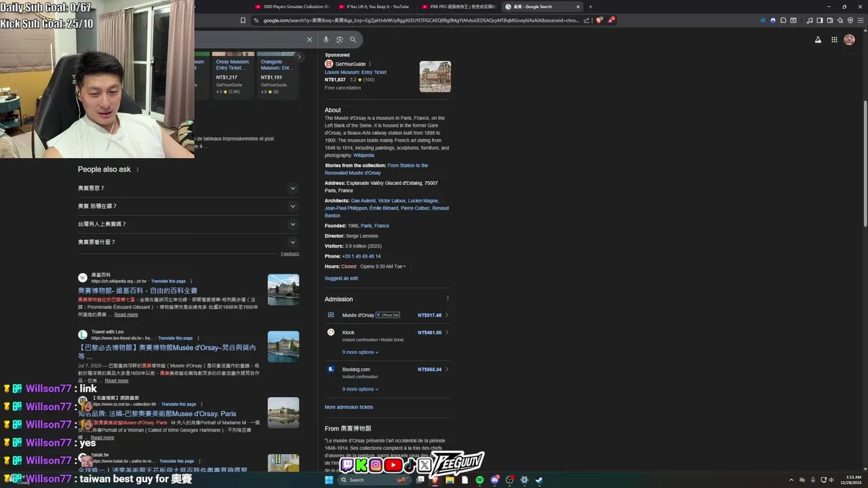Open the Wikipedia source link in About
868x488 pixels.
pyautogui.click(x=363, y=155)
